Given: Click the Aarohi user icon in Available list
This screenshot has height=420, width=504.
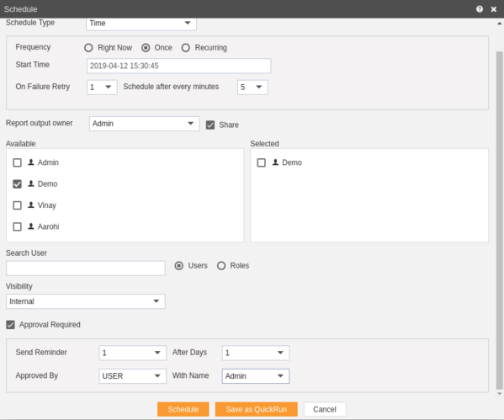Looking at the screenshot, I should [31, 226].
